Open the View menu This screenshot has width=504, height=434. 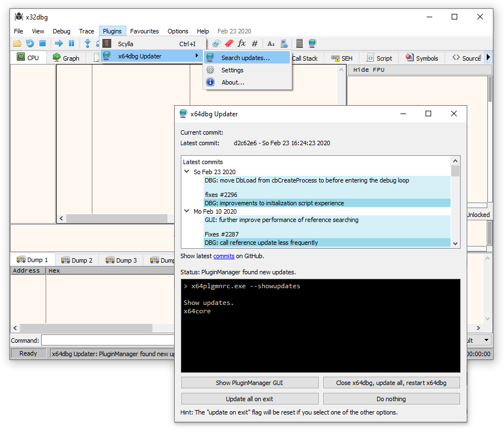(38, 31)
